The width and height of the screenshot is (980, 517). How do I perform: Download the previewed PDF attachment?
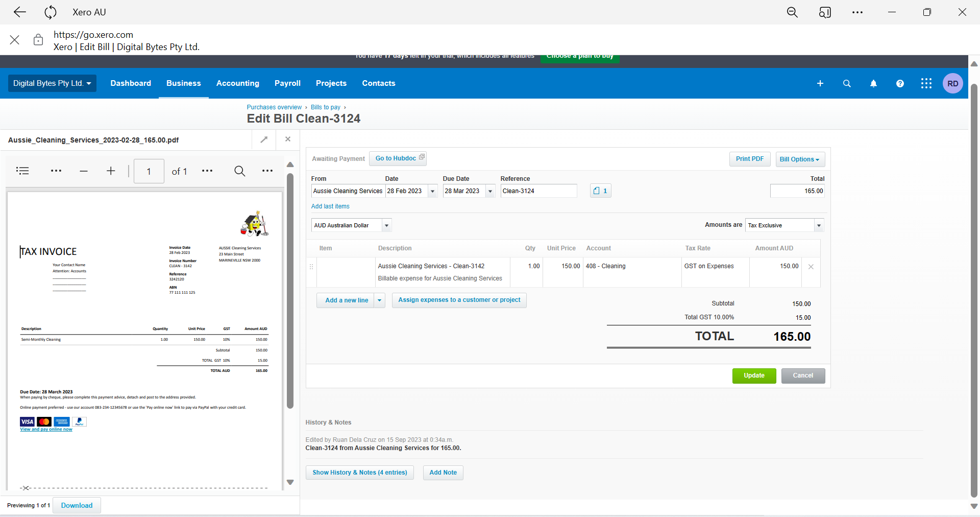click(77, 505)
